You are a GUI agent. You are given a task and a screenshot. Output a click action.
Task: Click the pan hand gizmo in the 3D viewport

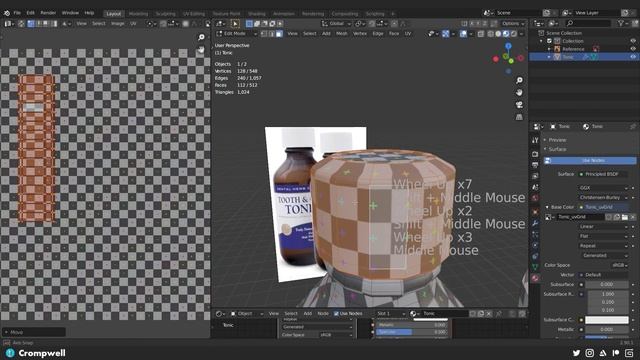tap(519, 93)
